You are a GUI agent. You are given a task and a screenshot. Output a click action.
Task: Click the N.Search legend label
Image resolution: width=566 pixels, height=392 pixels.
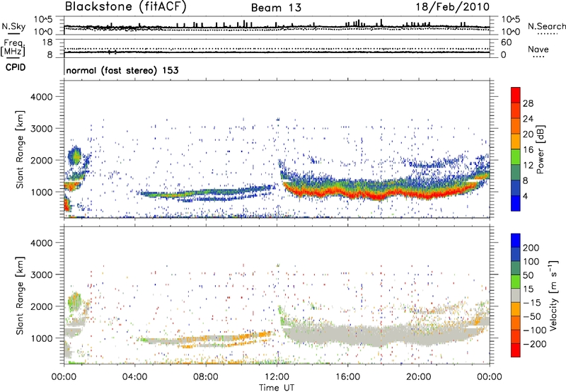pyautogui.click(x=546, y=26)
